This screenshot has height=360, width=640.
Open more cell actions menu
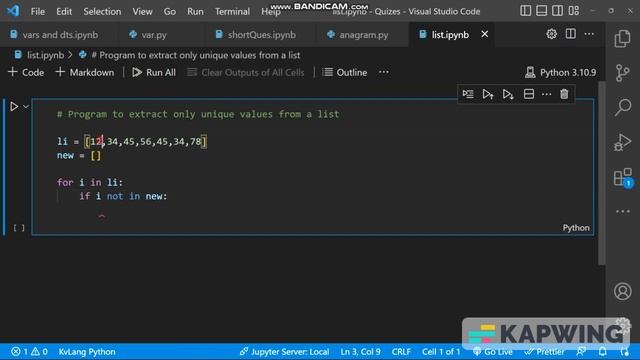pyautogui.click(x=546, y=94)
